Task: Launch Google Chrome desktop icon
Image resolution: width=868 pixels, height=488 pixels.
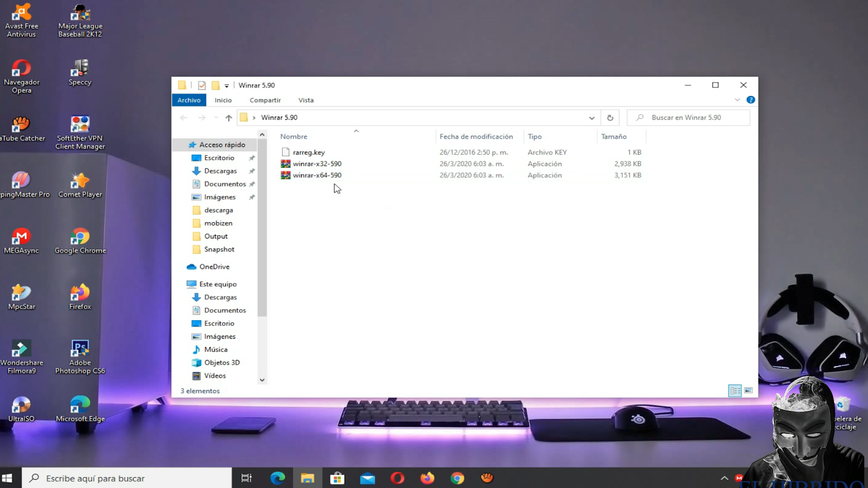Action: (x=80, y=241)
